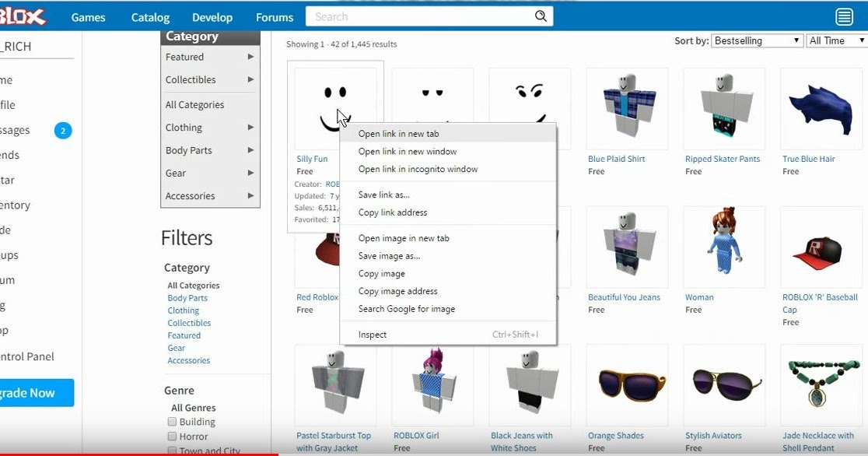Image resolution: width=868 pixels, height=456 pixels.
Task: Click the Stylish Aviators title link
Action: [713, 436]
